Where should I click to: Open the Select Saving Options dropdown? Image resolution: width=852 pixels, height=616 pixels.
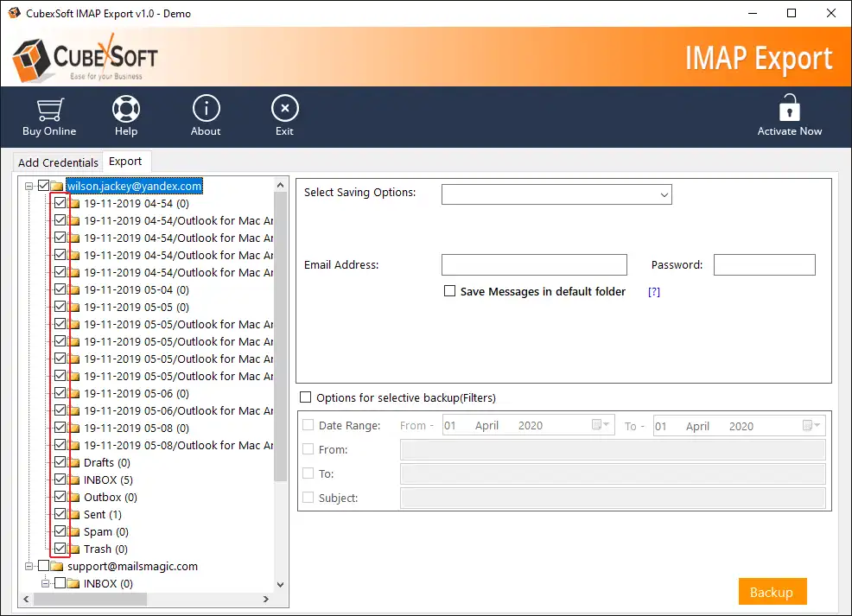pyautogui.click(x=556, y=194)
